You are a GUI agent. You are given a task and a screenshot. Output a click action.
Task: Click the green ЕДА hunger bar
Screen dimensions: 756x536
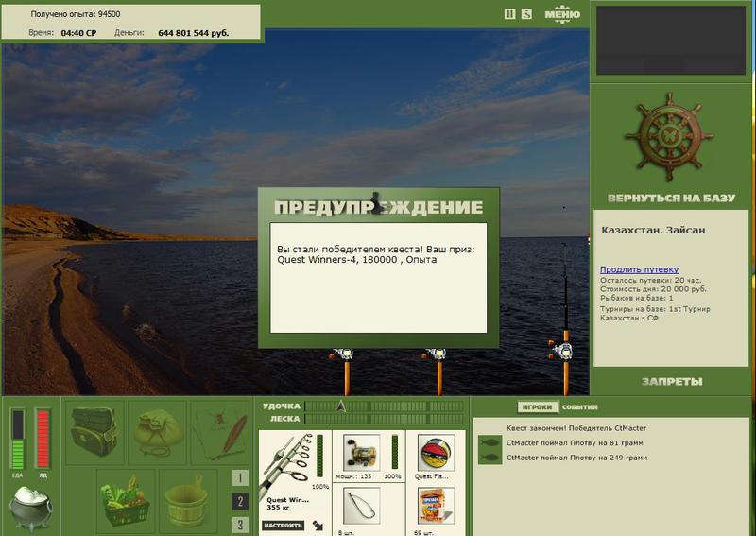tap(18, 439)
